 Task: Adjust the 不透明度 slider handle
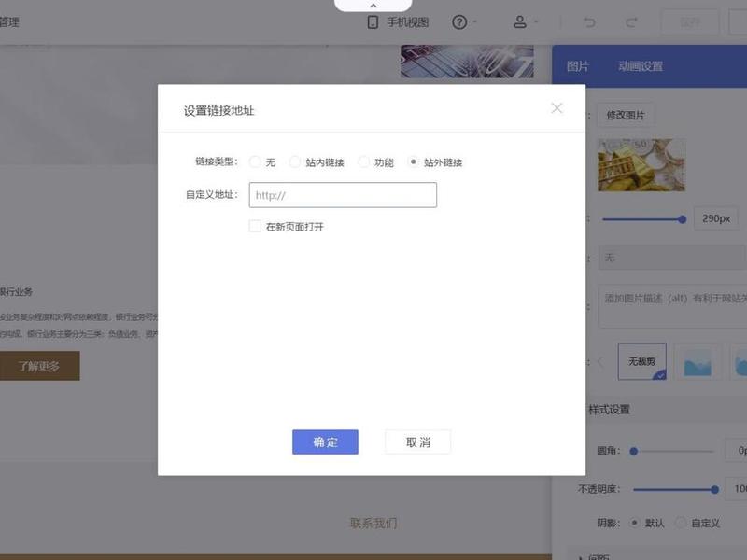[714, 489]
